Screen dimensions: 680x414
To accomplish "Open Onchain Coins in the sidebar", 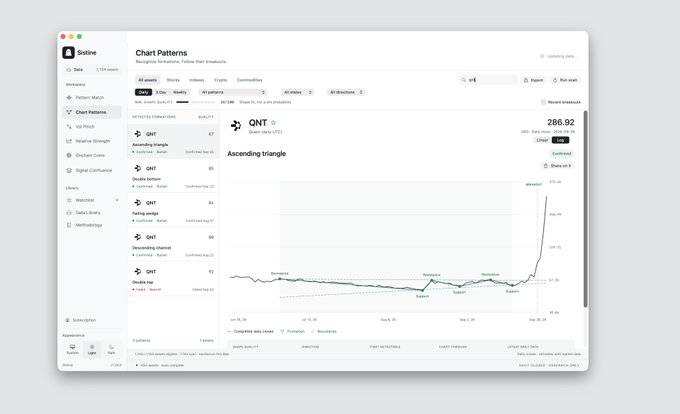I will (92, 155).
